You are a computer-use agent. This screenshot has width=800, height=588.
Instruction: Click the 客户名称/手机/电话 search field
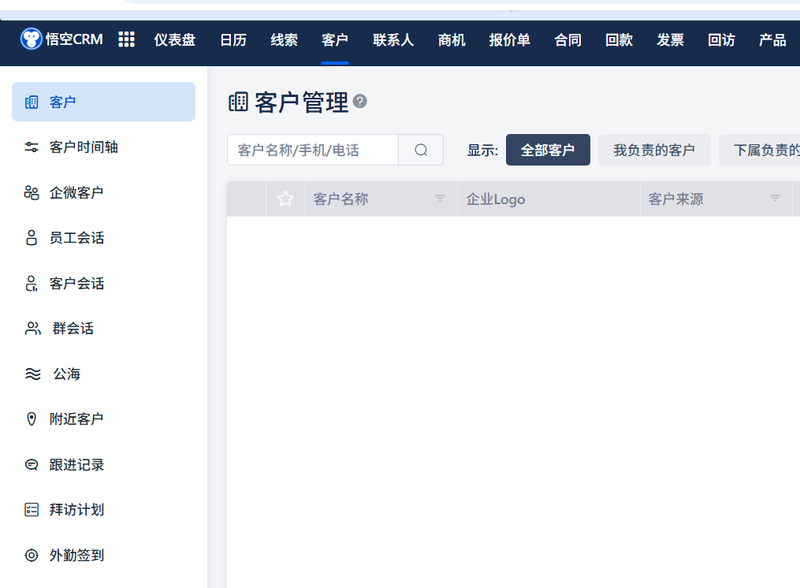click(x=313, y=150)
